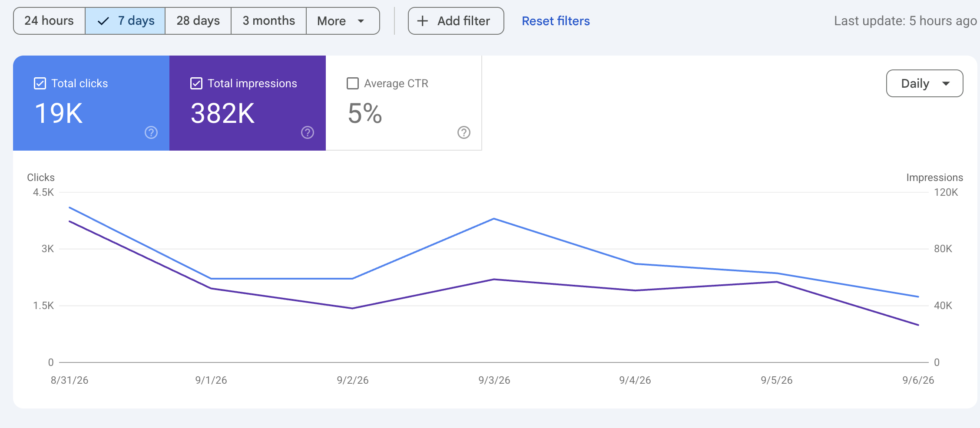This screenshot has height=428, width=980.
Task: Click the 9/4/26 date axis label
Action: coord(635,380)
